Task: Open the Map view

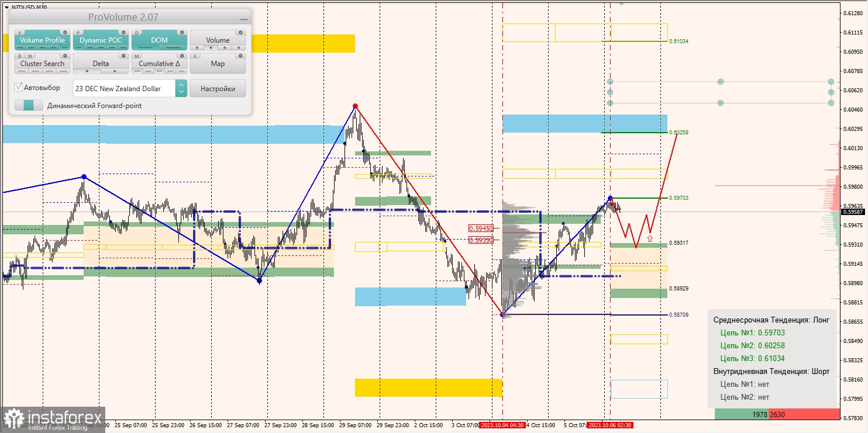Action: (218, 64)
